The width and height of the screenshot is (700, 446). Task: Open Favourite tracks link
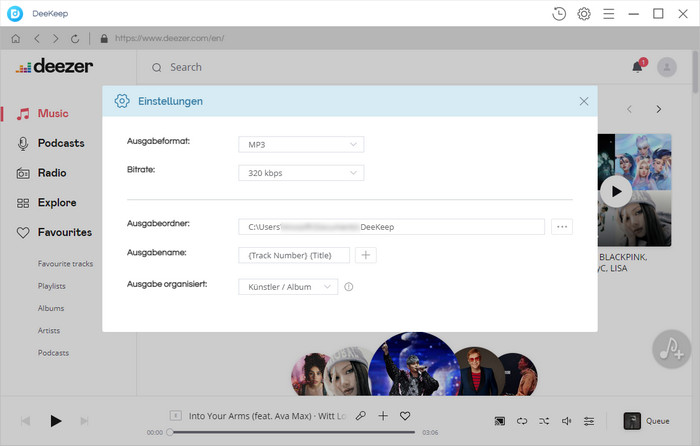pos(65,264)
